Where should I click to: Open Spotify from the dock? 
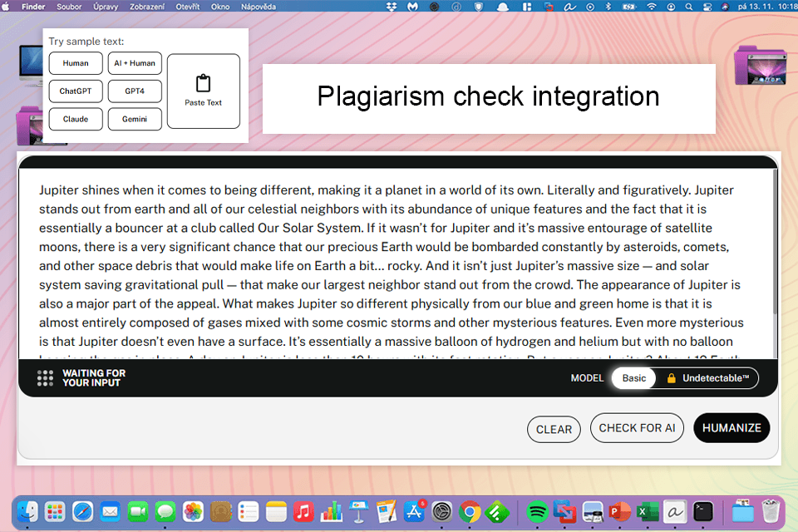click(537, 511)
